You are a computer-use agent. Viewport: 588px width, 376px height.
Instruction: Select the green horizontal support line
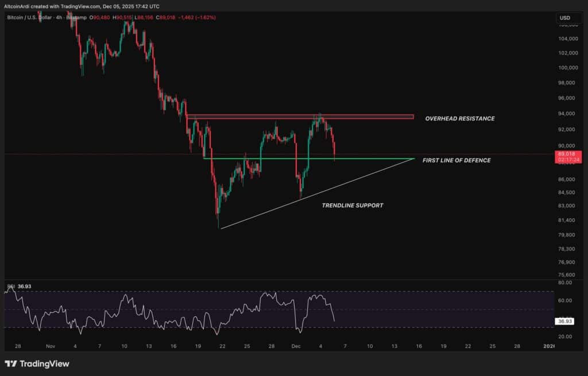point(309,158)
